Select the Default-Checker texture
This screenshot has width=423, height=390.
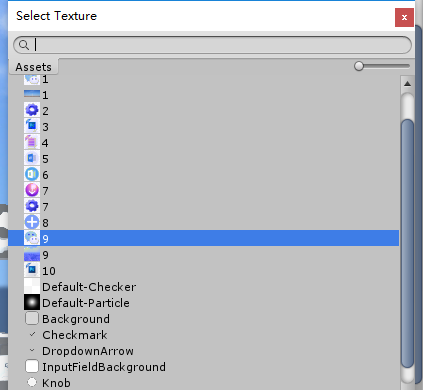(x=203, y=287)
